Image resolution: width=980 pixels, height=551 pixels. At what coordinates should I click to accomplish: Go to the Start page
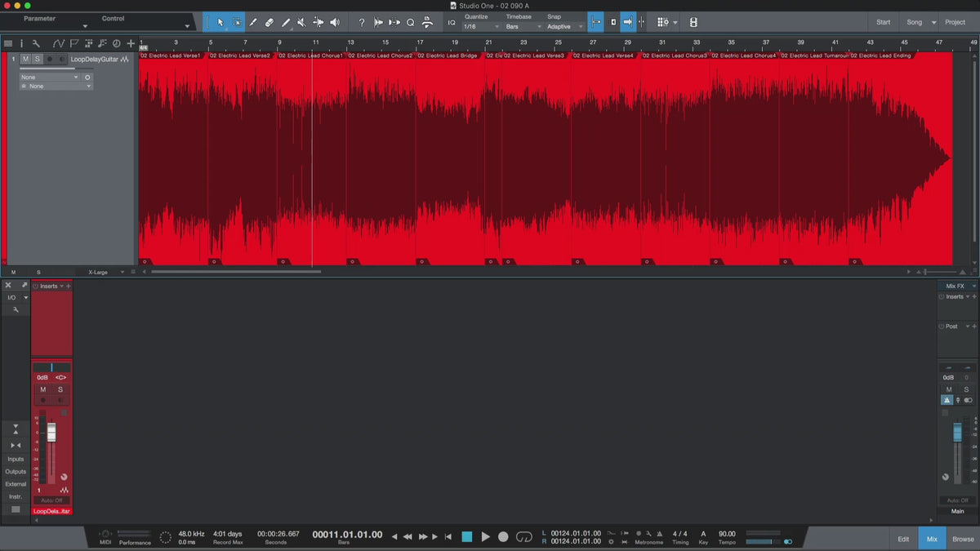[883, 22]
